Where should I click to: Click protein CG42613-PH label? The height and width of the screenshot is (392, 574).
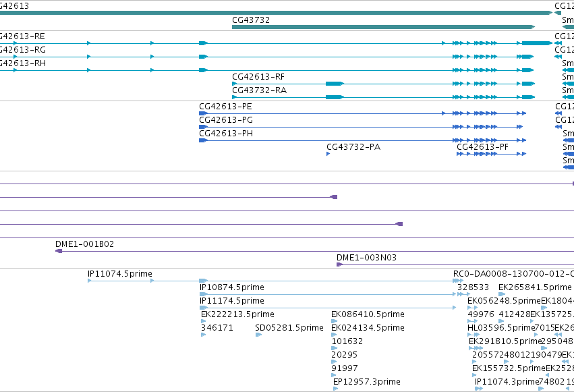pos(226,134)
